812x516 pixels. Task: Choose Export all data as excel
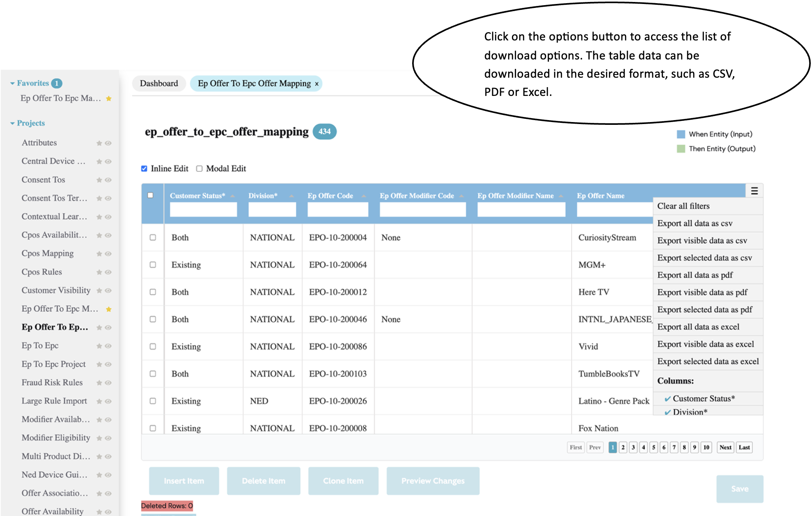(708, 327)
